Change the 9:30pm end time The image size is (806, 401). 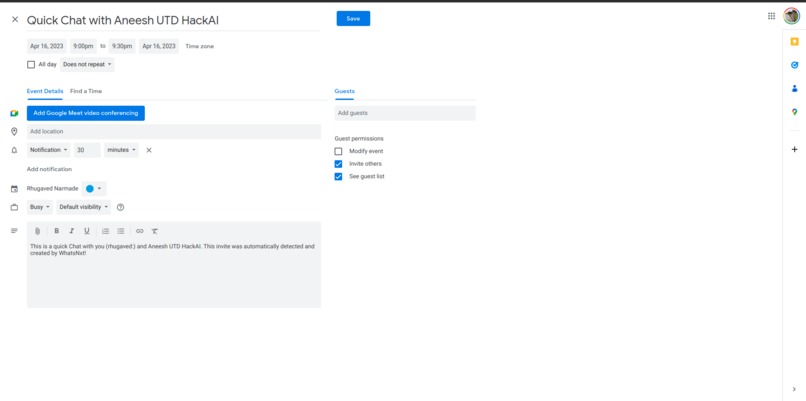point(122,46)
